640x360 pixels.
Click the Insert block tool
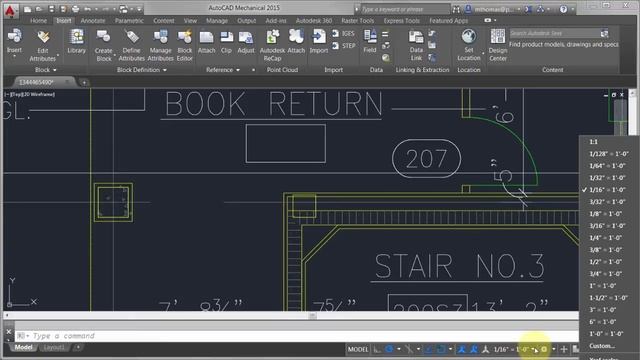pos(14,41)
